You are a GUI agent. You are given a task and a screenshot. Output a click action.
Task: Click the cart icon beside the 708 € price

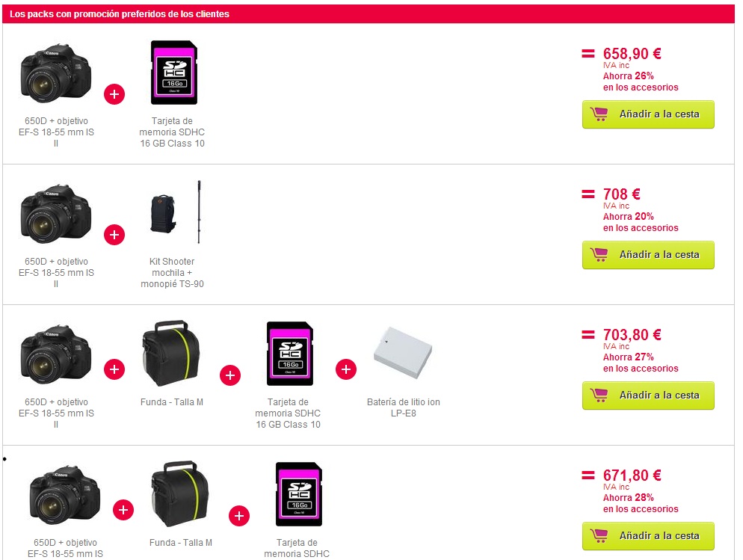(x=599, y=255)
